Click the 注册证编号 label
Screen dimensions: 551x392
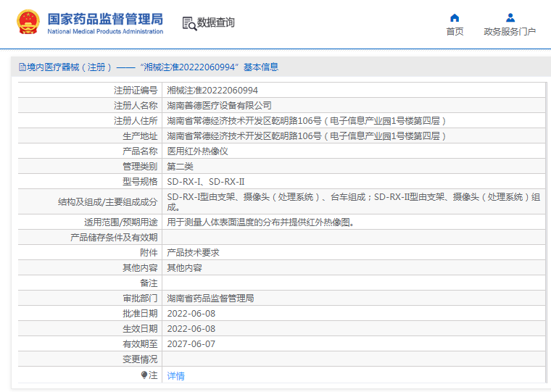(x=136, y=91)
